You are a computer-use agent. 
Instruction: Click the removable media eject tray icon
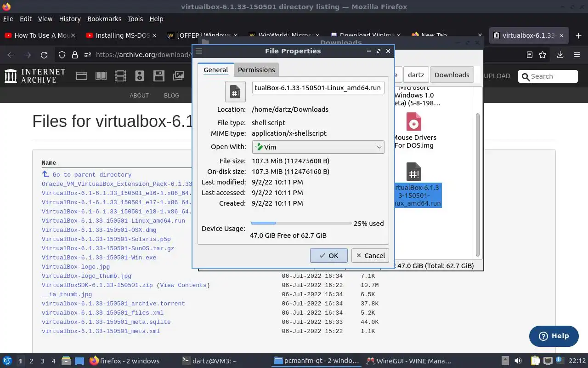click(x=505, y=361)
